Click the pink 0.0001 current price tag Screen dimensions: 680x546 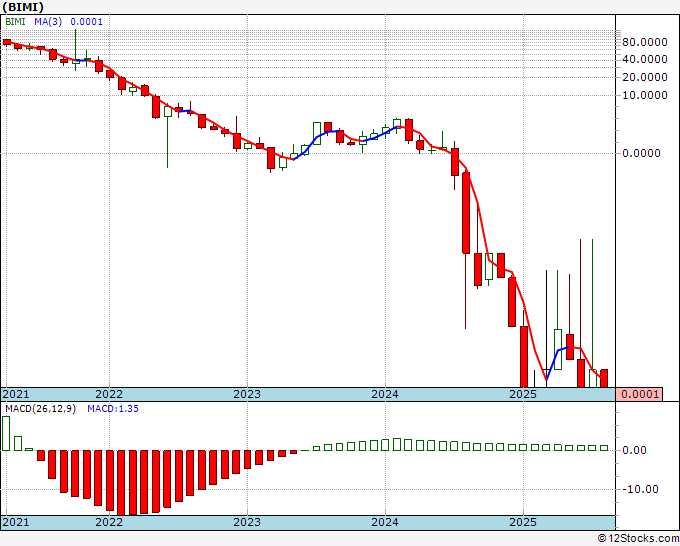(639, 394)
